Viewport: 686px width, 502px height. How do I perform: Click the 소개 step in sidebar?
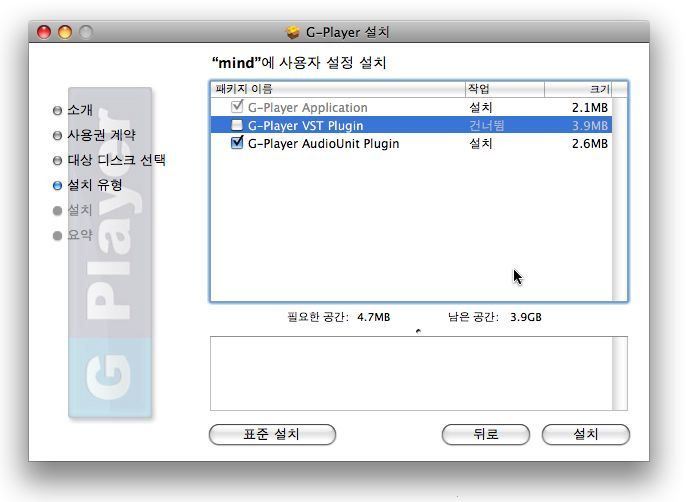click(80, 110)
